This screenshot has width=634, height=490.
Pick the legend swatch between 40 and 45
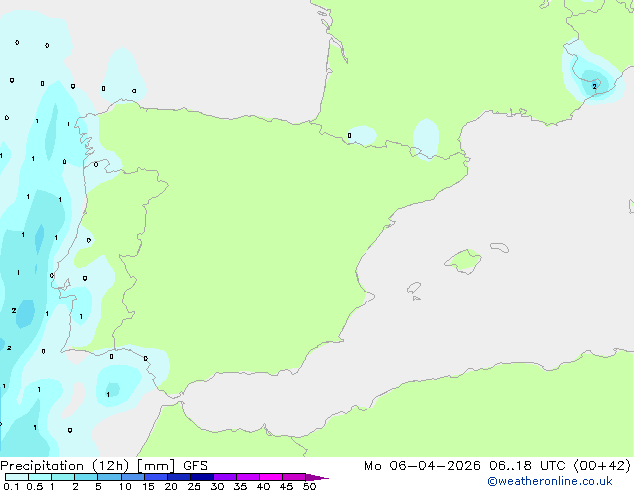click(x=271, y=477)
